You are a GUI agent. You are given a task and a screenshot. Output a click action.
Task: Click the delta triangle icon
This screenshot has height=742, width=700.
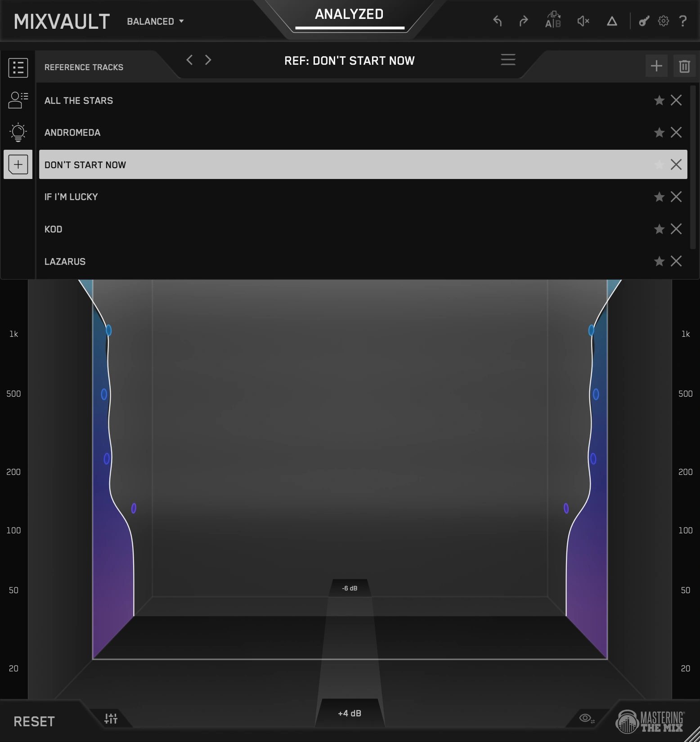[612, 21]
